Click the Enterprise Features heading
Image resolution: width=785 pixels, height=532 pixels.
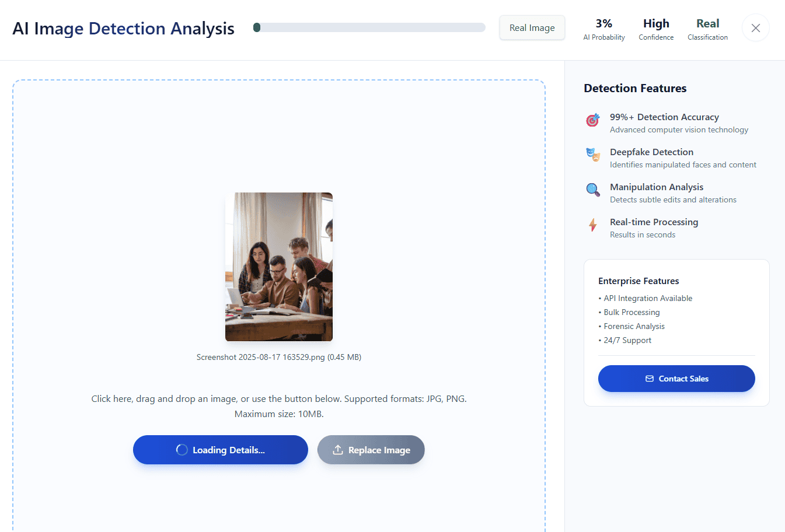coord(639,281)
